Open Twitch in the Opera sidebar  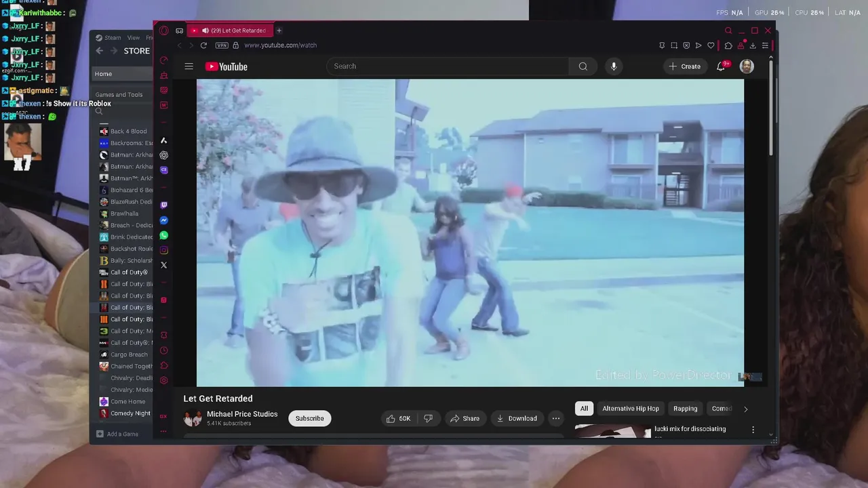pyautogui.click(x=163, y=205)
